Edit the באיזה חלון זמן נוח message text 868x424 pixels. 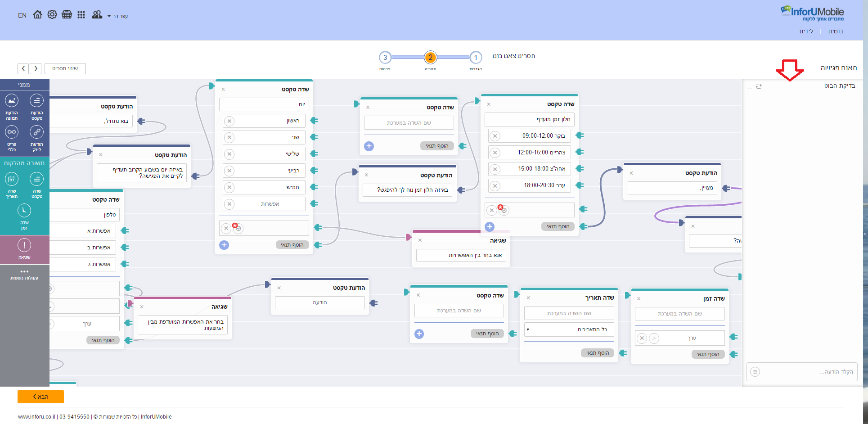[x=408, y=190]
